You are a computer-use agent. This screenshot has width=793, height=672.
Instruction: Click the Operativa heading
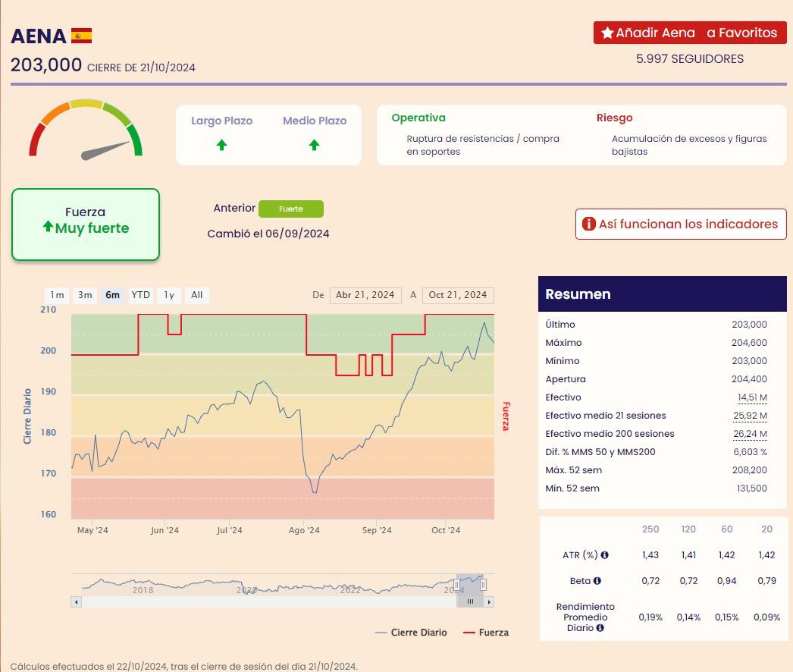point(418,118)
